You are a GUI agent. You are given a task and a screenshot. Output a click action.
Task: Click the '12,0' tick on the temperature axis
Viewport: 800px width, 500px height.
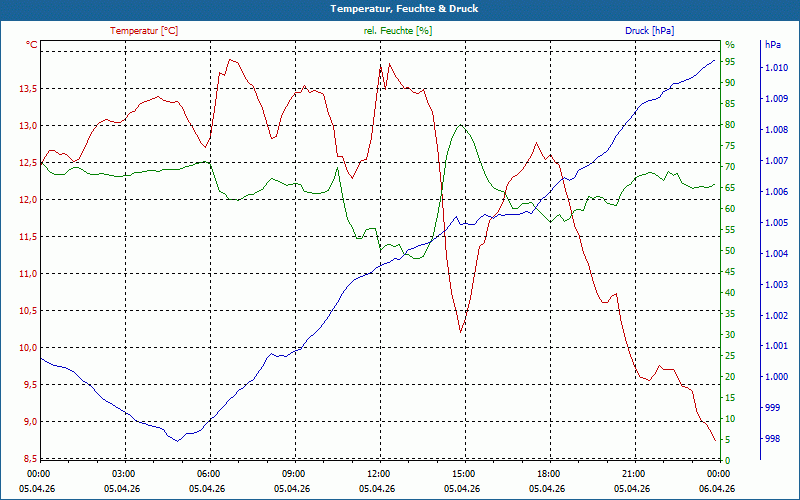click(x=28, y=199)
